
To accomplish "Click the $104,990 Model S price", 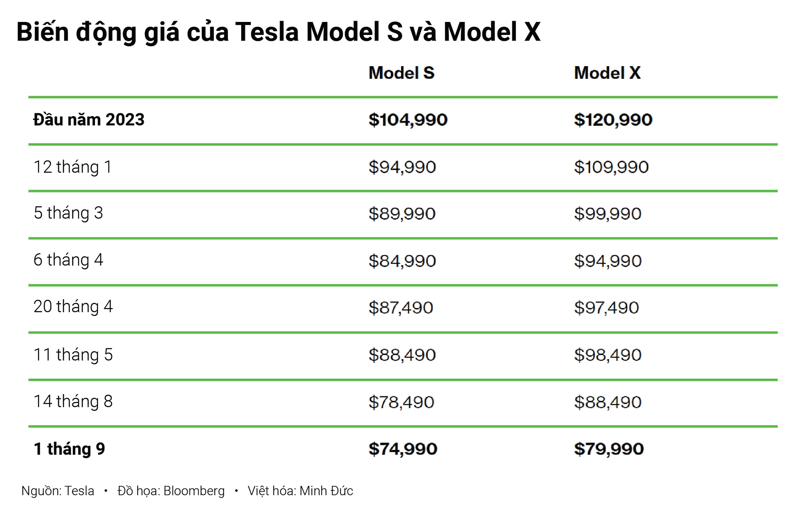I will point(408,120).
